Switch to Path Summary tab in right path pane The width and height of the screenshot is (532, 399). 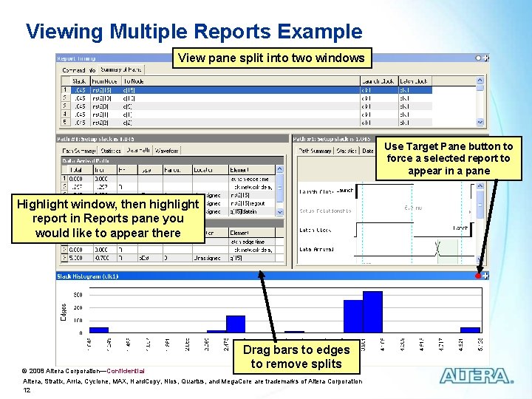315,151
